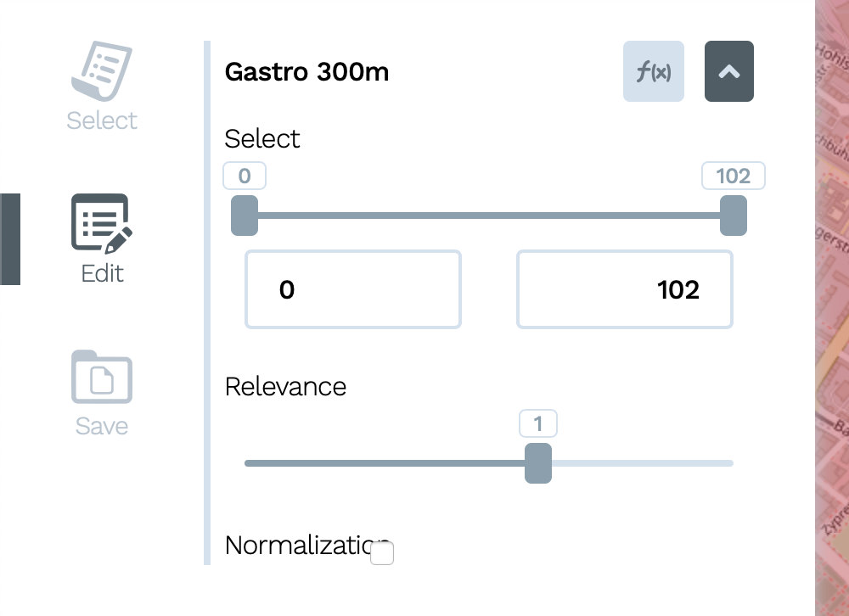The image size is (849, 616).
Task: Click the document icon above Save label
Action: click(101, 378)
